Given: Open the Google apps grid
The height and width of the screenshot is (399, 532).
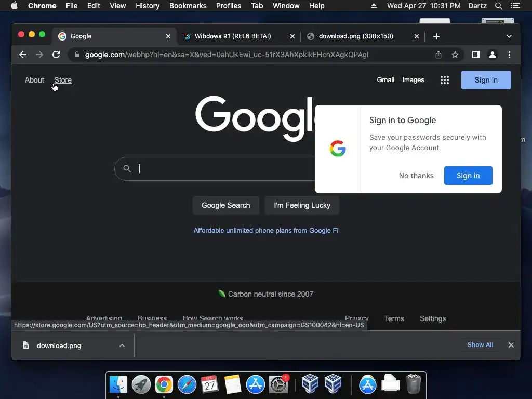Looking at the screenshot, I should coord(445,80).
